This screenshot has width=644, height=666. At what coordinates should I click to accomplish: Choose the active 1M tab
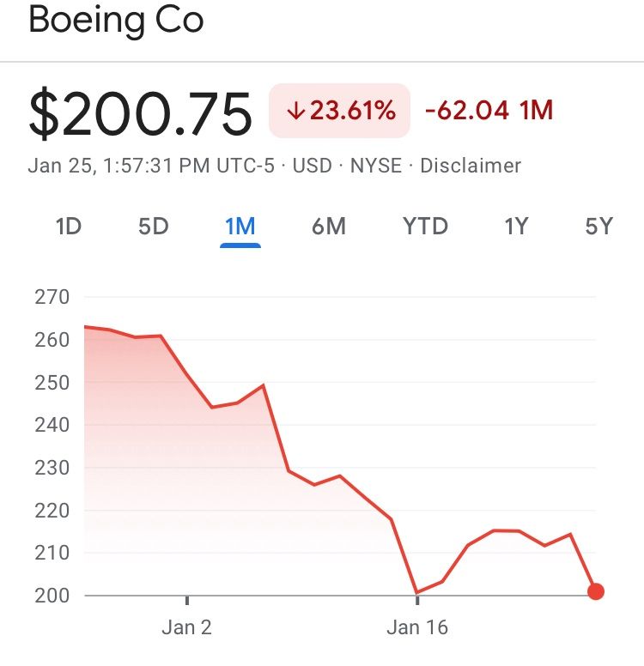click(240, 227)
